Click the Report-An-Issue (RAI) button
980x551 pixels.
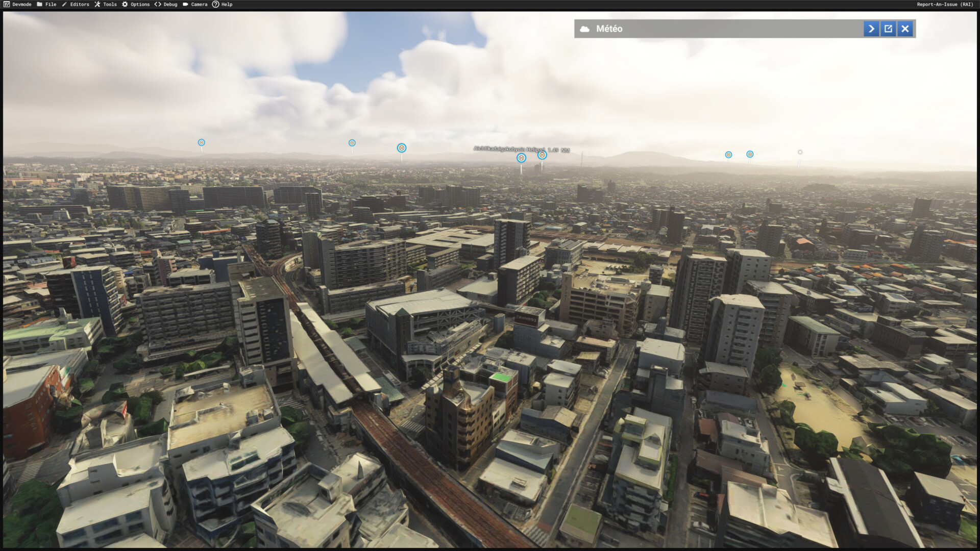pyautogui.click(x=945, y=4)
